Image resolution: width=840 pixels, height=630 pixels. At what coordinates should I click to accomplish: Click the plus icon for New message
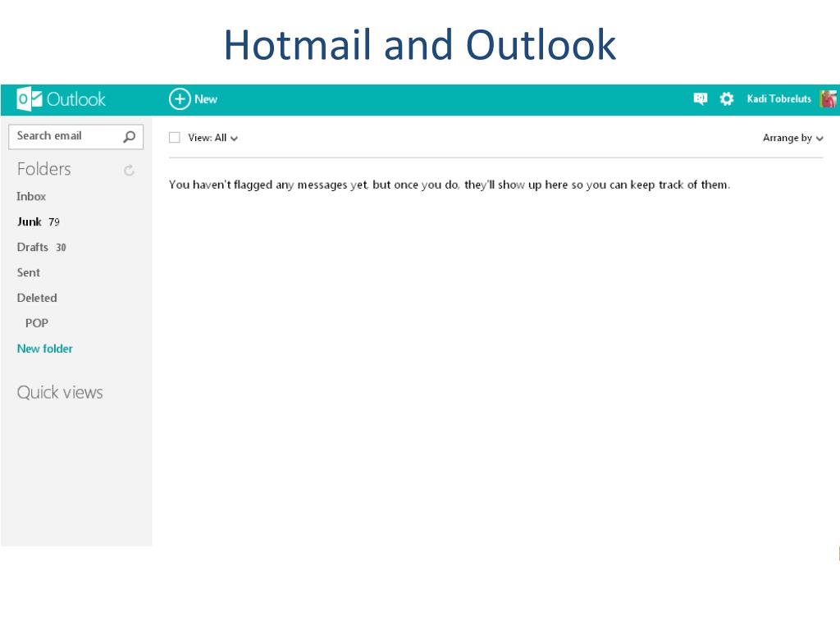tap(180, 99)
